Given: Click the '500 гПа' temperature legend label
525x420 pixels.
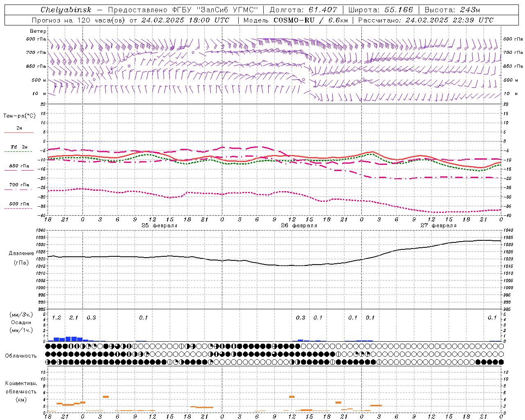Looking at the screenshot, I should [19, 204].
